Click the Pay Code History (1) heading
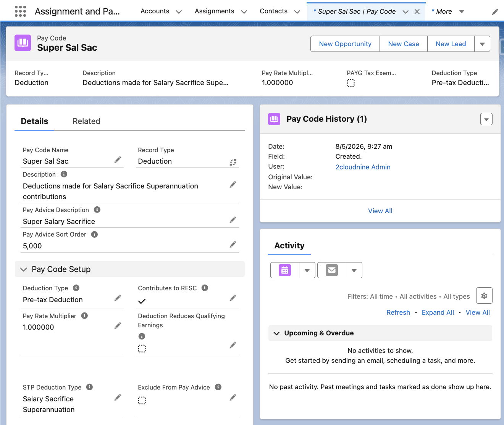Screen dimensions: 504x425 coord(326,119)
